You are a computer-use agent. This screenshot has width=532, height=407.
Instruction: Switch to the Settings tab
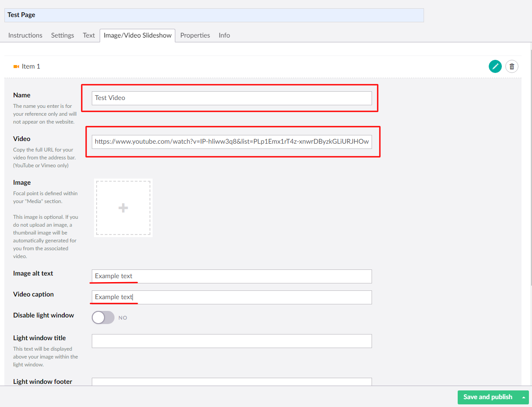pos(63,35)
